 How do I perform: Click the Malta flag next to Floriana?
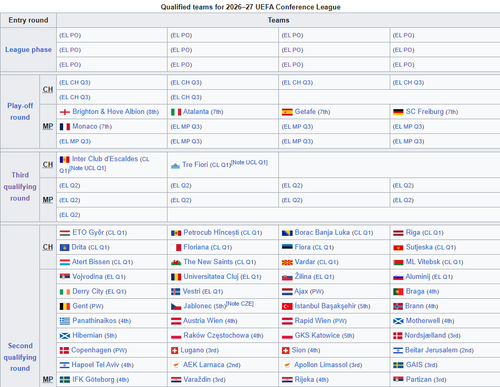click(176, 247)
